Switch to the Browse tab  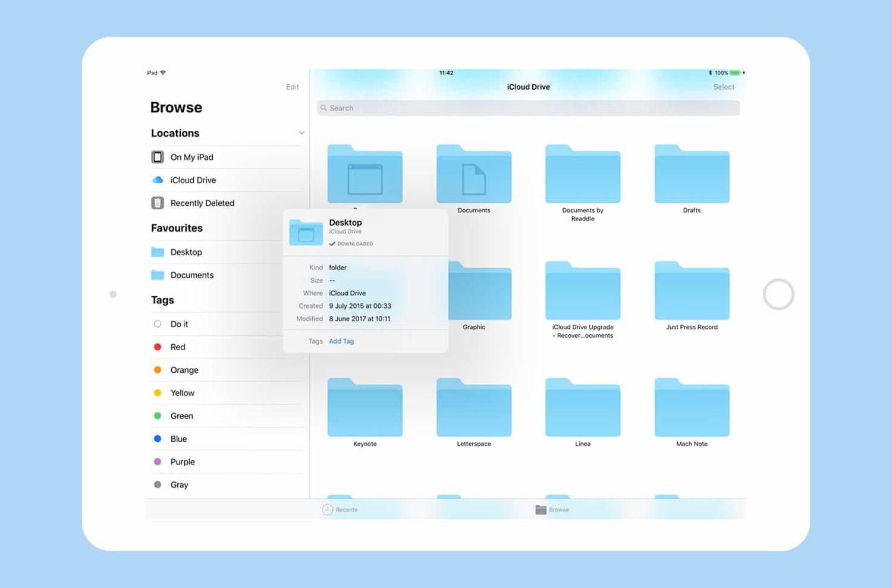[x=552, y=510]
